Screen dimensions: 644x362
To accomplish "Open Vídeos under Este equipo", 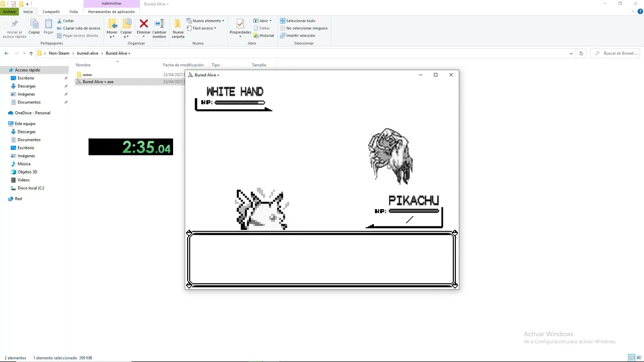I will click(23, 180).
